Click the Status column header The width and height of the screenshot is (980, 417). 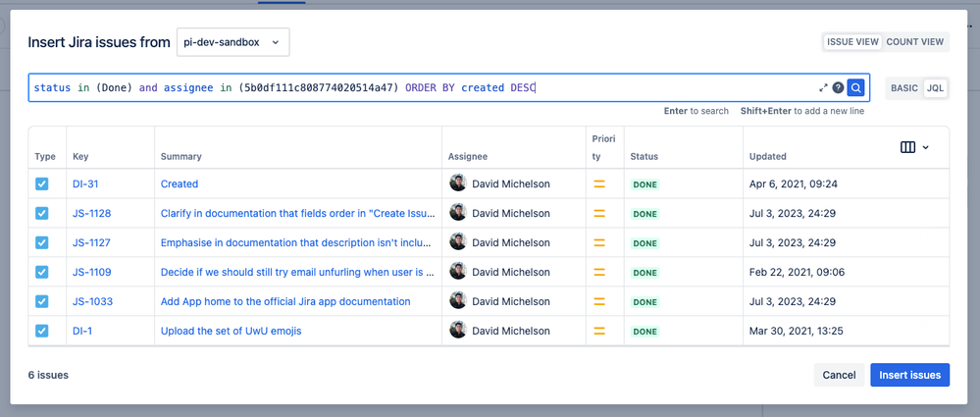pos(644,157)
